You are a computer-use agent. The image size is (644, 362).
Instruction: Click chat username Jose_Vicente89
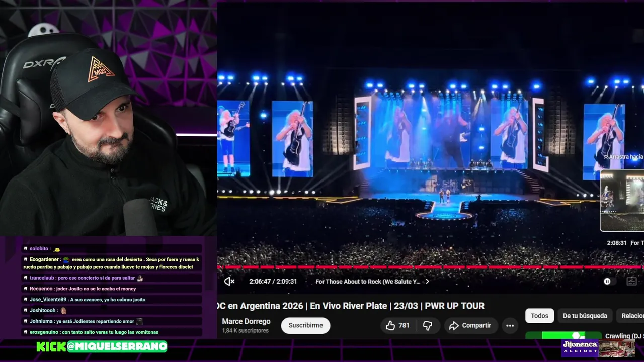click(48, 300)
